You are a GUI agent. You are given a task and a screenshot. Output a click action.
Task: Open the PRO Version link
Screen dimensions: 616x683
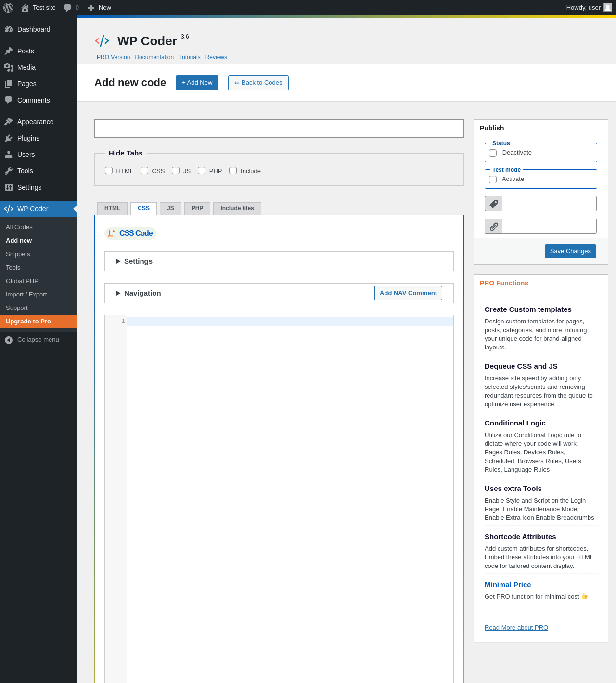coord(113,57)
